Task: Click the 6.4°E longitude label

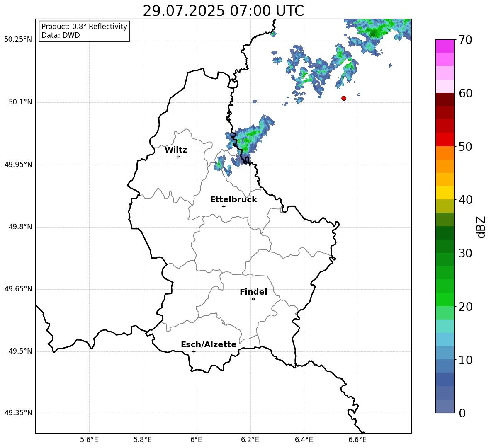Action: (304, 440)
